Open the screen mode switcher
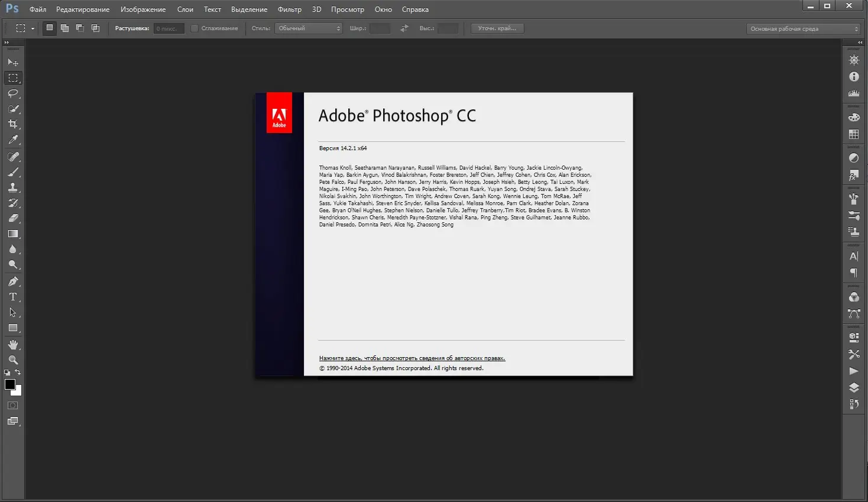Image resolution: width=868 pixels, height=502 pixels. [13, 421]
